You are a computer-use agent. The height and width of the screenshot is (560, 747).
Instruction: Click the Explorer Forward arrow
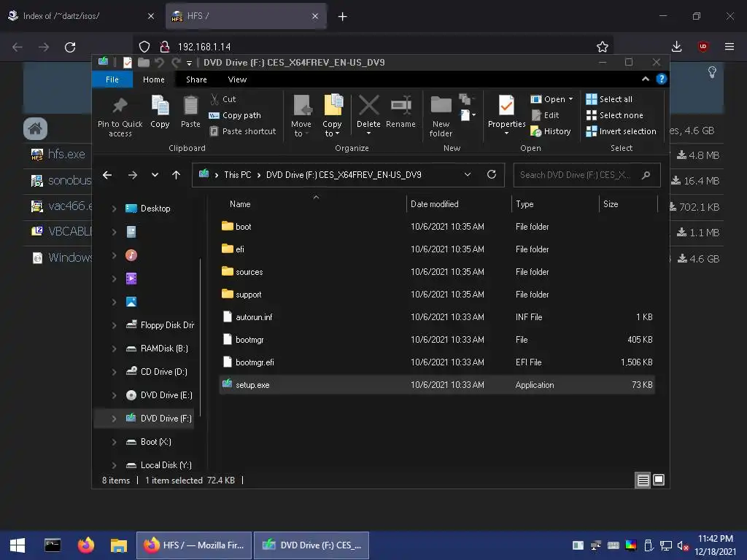[133, 175]
